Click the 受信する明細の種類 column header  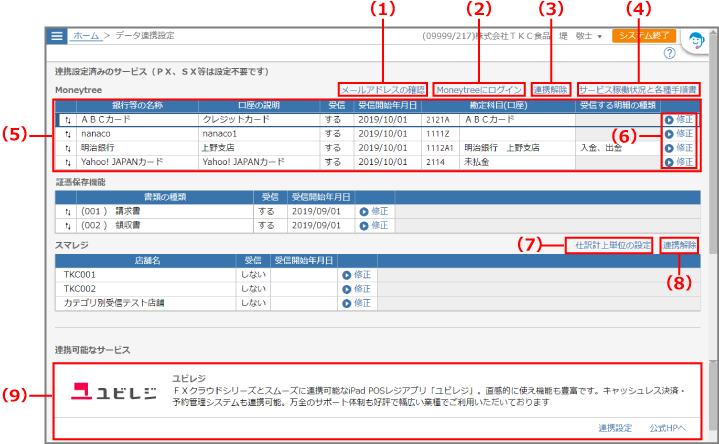coord(618,105)
